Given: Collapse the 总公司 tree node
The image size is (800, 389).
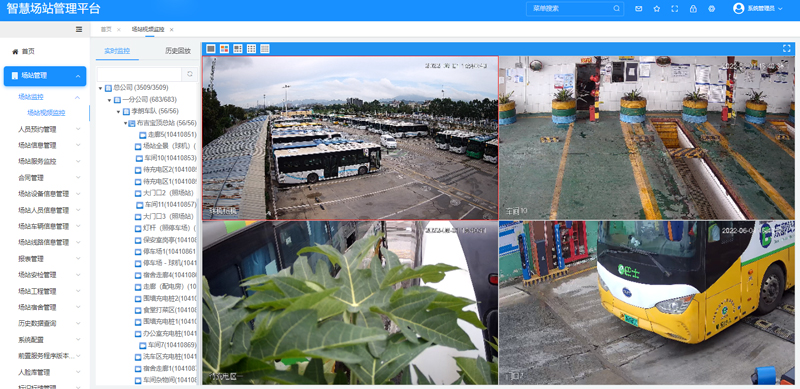Looking at the screenshot, I should click(101, 88).
